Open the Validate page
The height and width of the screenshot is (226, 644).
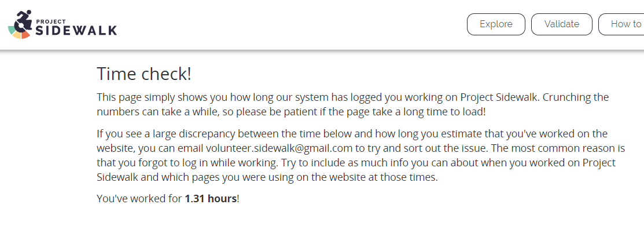click(x=561, y=24)
